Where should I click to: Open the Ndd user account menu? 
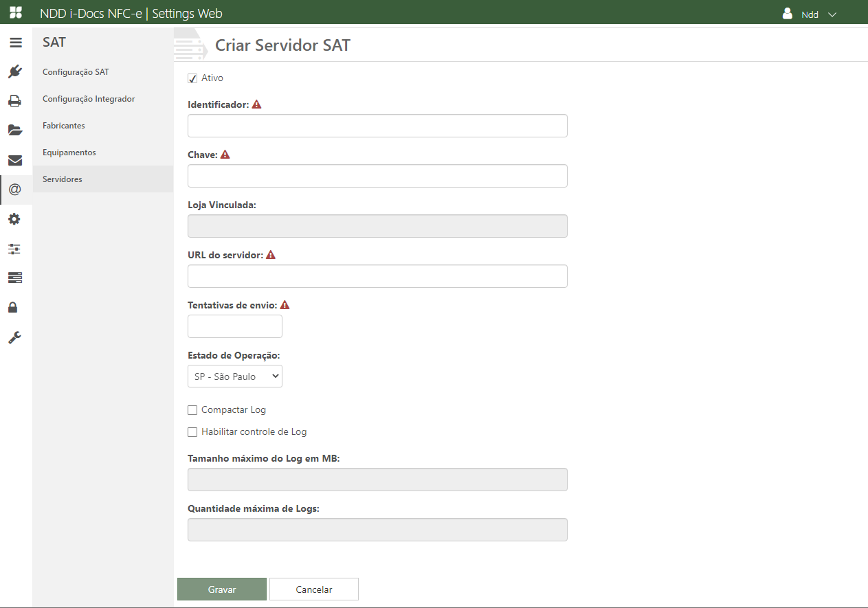(x=810, y=14)
